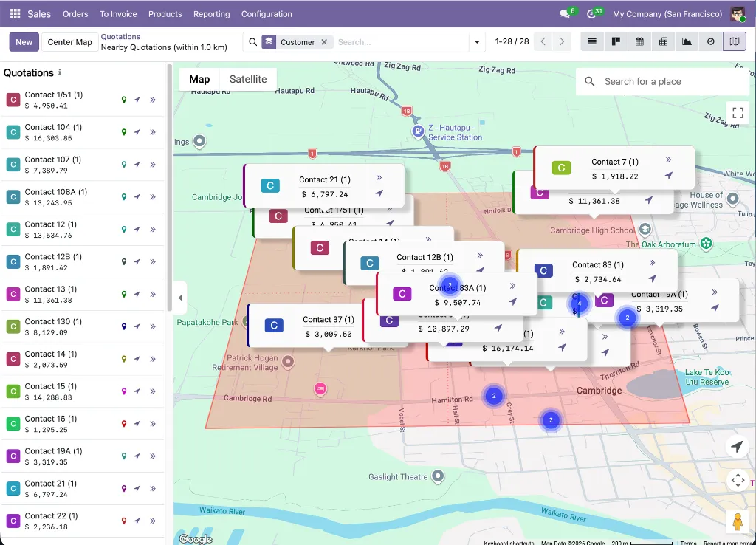Image resolution: width=756 pixels, height=545 pixels.
Task: Open the Products menu
Action: [165, 14]
